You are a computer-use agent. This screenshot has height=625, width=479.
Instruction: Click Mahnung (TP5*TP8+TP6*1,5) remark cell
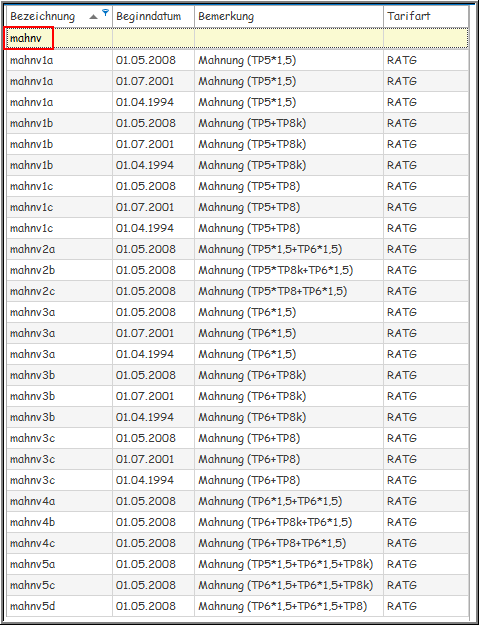pyautogui.click(x=289, y=291)
